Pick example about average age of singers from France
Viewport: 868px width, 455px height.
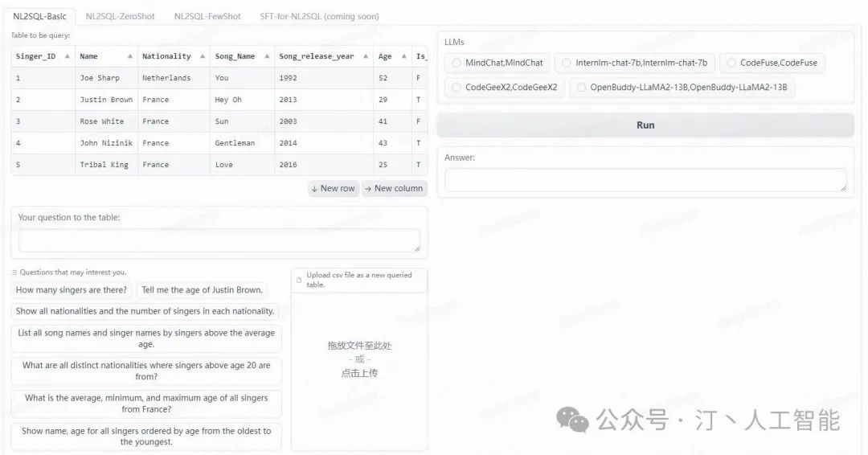[146, 404]
